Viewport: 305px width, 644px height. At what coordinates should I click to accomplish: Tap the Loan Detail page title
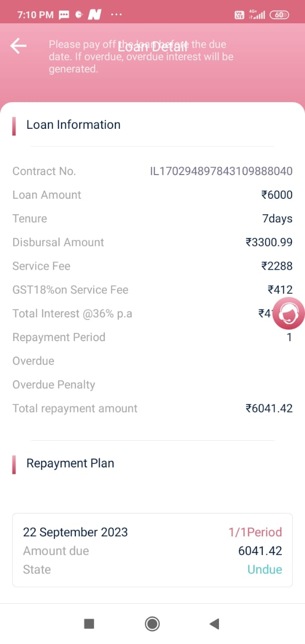click(152, 46)
